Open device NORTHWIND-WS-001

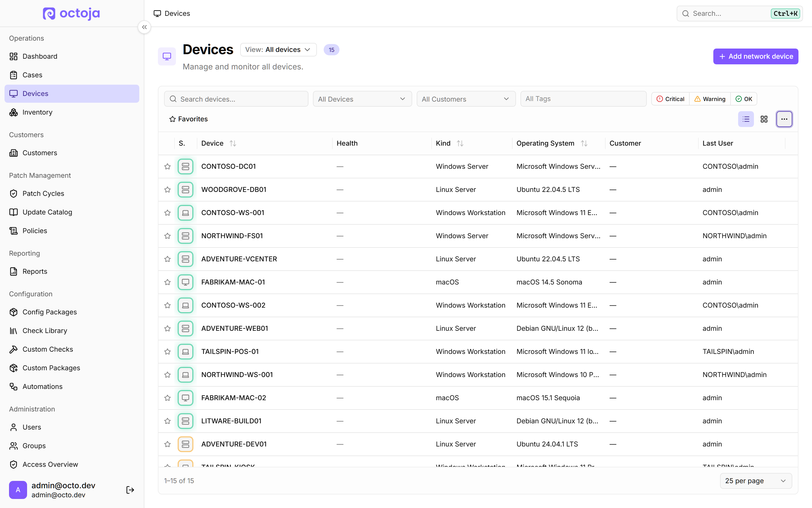(x=237, y=375)
